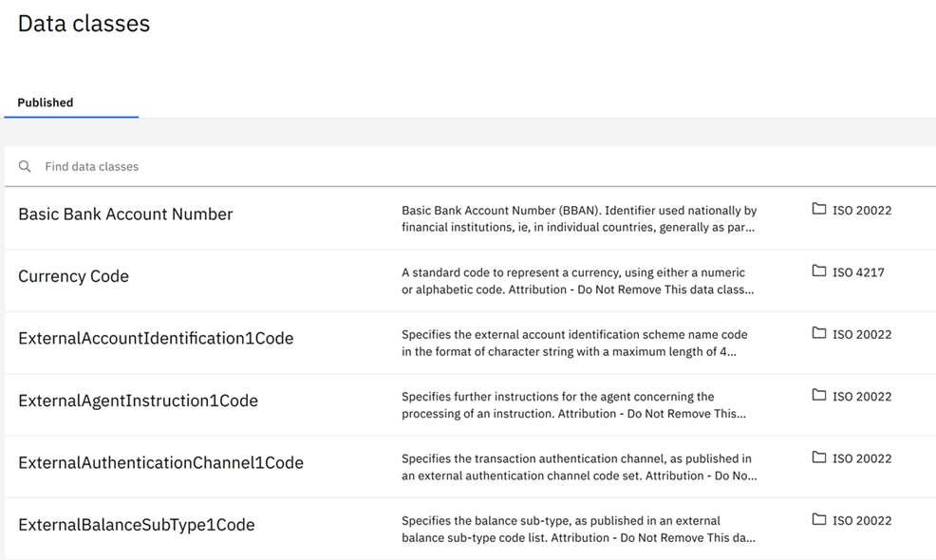Click ISO 20022 in ExternalAuthenticationChannel1Code row
Screen dimensions: 936x560
click(862, 458)
